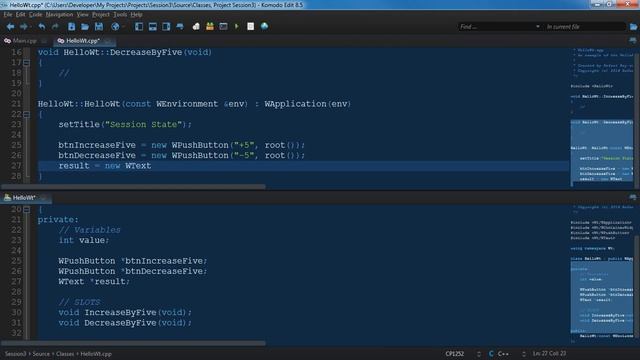Close the HelloWt.cpp tab
640x360 pixels.
[108, 41]
